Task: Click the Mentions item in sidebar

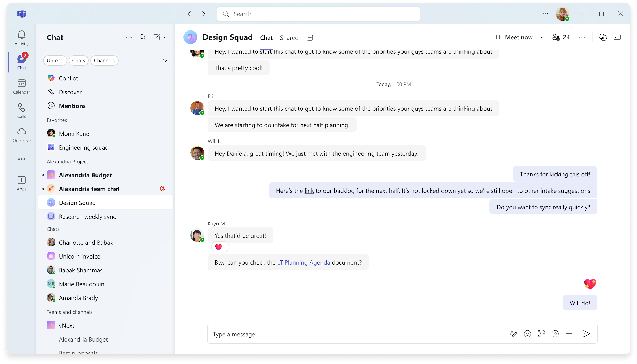Action: 72,106
